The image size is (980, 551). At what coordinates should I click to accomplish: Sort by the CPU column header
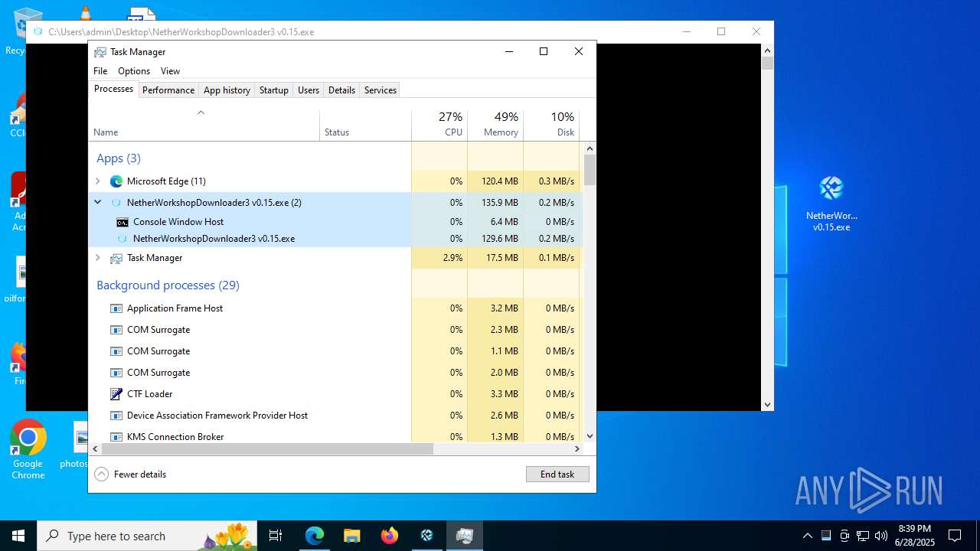tap(439, 126)
